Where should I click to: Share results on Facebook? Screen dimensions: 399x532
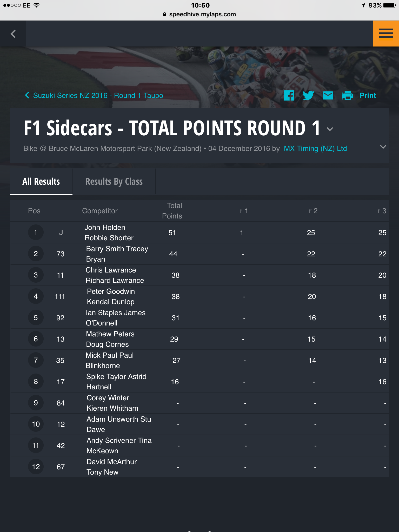click(289, 95)
